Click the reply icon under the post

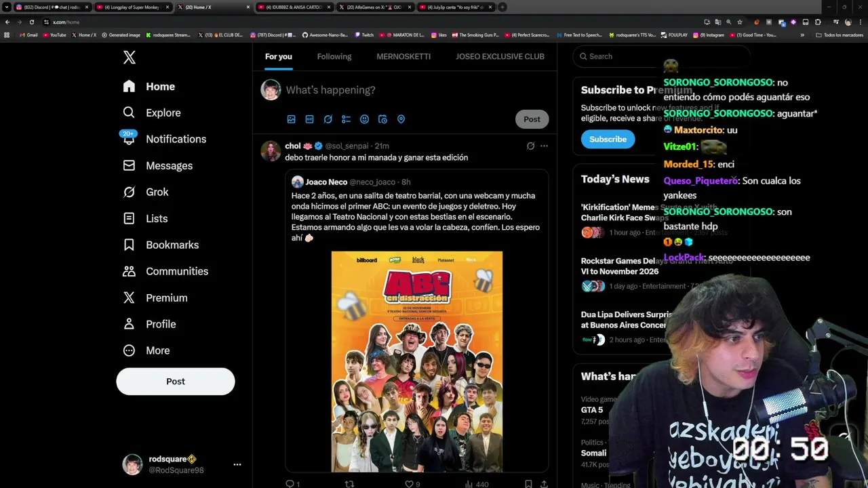(x=290, y=483)
